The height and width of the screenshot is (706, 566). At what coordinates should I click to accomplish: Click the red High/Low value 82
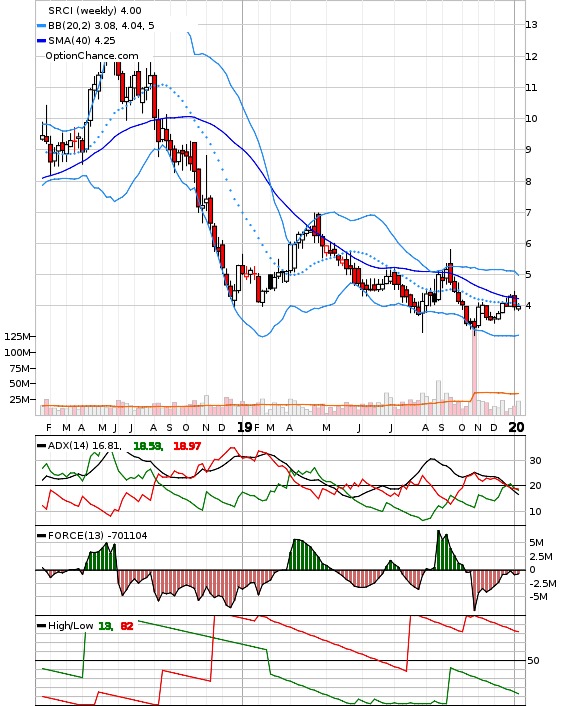tap(127, 626)
